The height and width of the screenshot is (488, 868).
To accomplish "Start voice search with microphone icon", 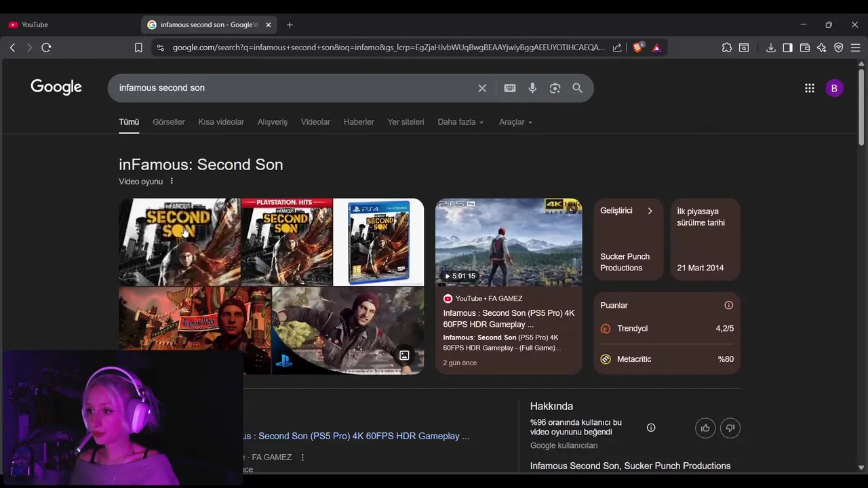I will point(532,88).
